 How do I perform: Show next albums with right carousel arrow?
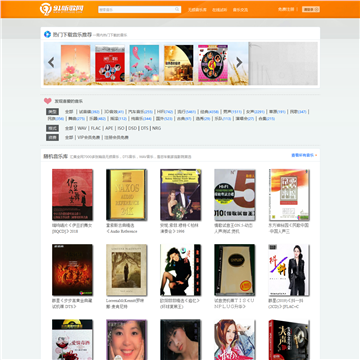(239, 62)
